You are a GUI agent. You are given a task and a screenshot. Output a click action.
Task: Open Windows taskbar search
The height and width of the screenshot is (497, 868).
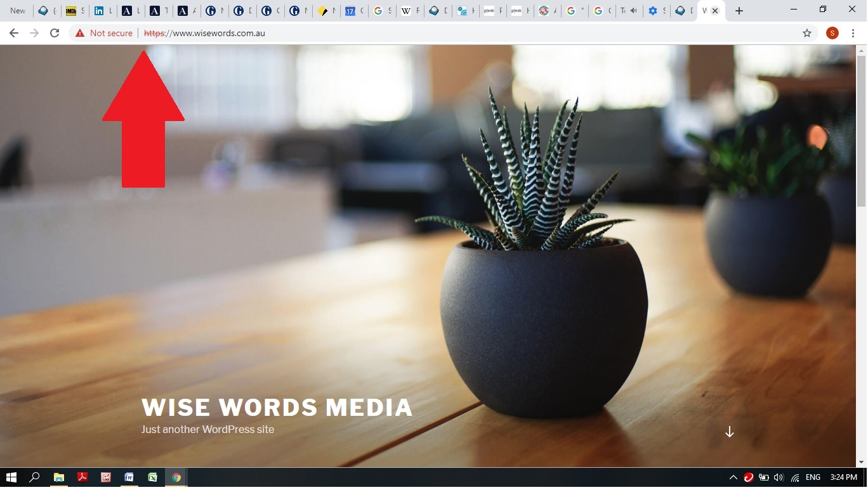[35, 477]
